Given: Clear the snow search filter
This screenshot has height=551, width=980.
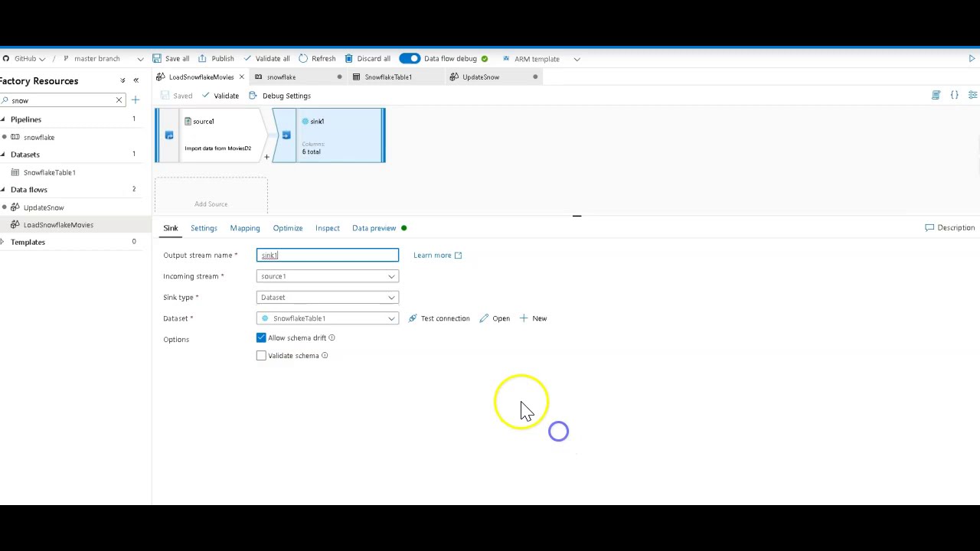Looking at the screenshot, I should point(119,100).
